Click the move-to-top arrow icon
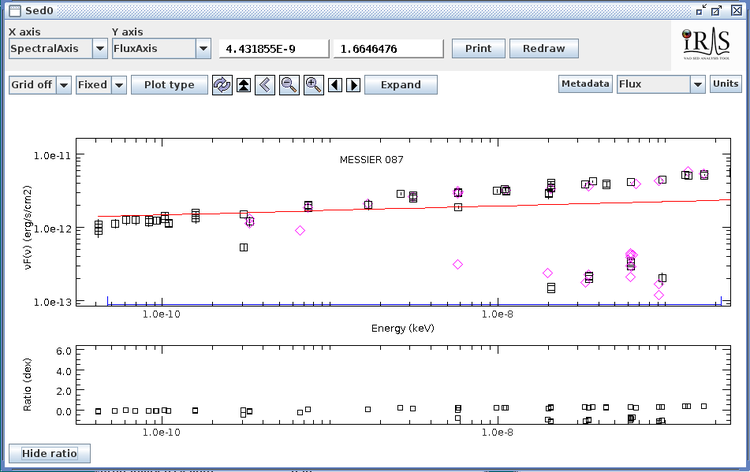 tap(244, 85)
